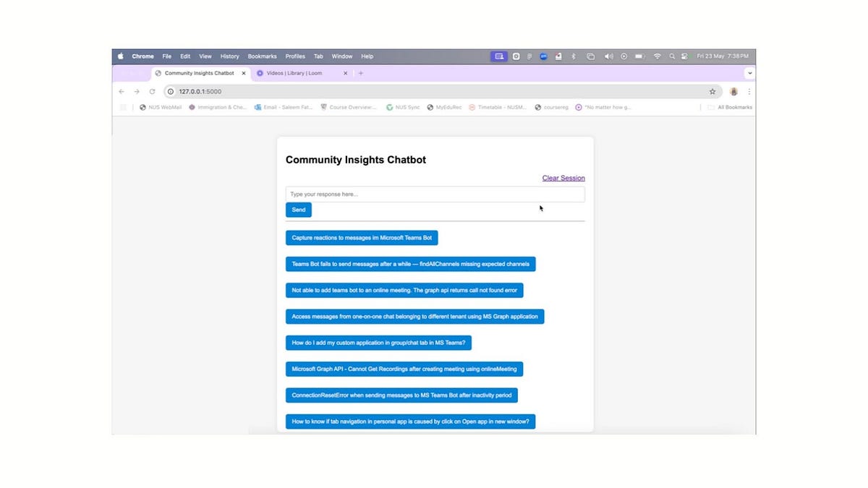Open the Edit menu
868x488 pixels.
186,56
